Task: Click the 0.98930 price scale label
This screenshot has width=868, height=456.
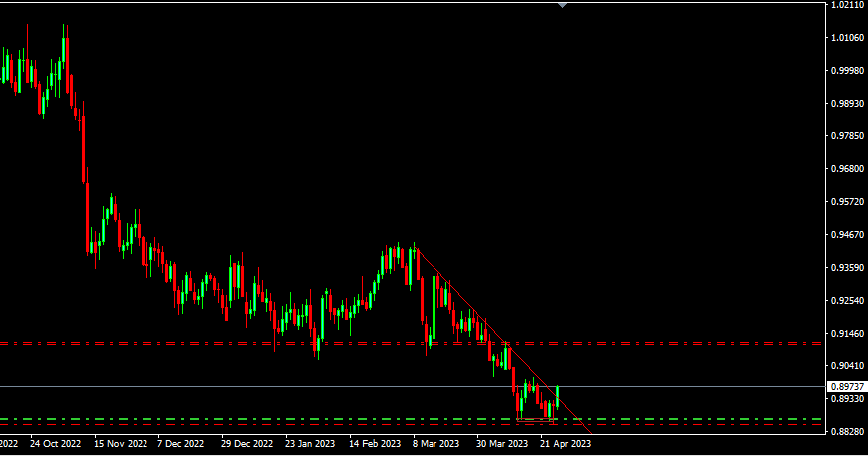Action: click(847, 104)
